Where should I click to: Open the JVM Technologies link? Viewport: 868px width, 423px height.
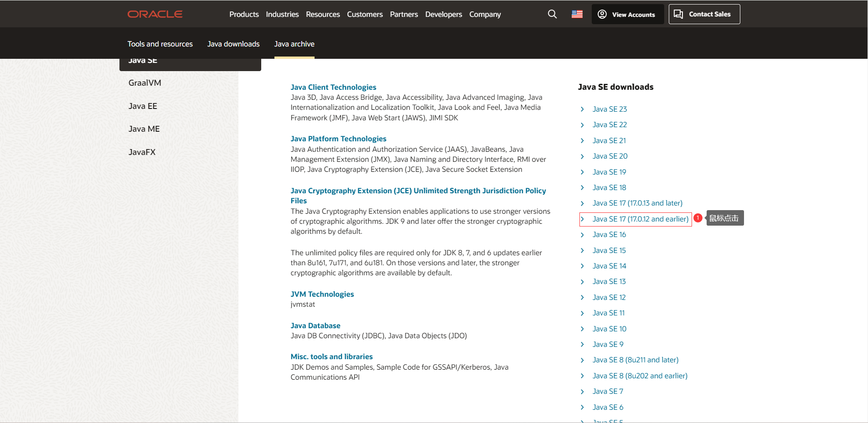tap(322, 294)
